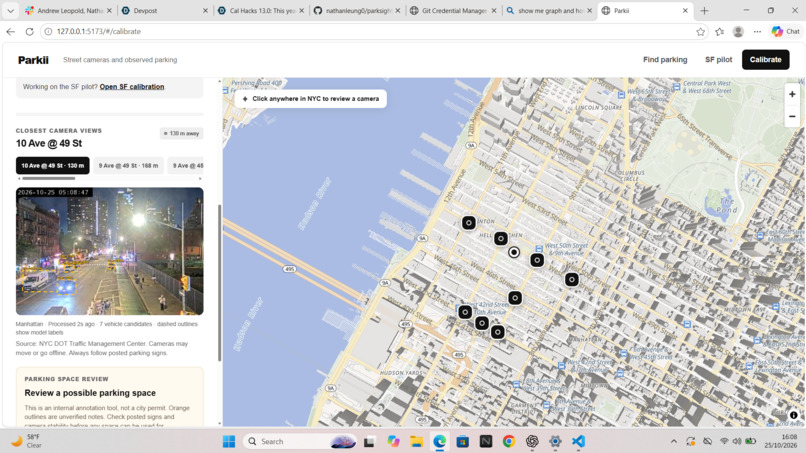Switch to the Devpost tab
This screenshot has width=806, height=453.
(x=163, y=10)
